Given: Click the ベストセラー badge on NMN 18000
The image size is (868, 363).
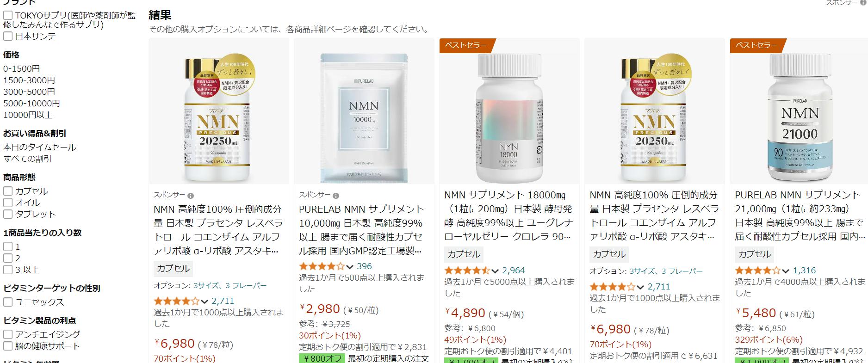Looking at the screenshot, I should pos(467,45).
